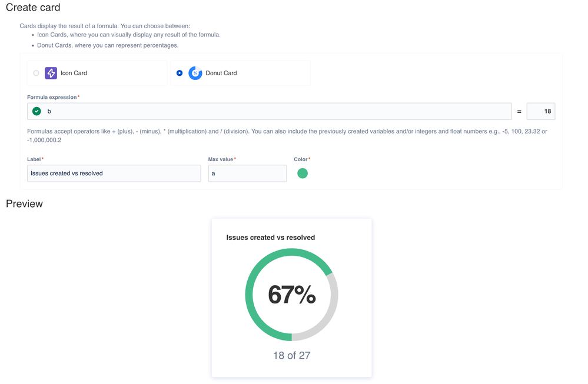Click the formula result box showing 18
Image resolution: width=588 pixels, height=384 pixels.
[541, 111]
